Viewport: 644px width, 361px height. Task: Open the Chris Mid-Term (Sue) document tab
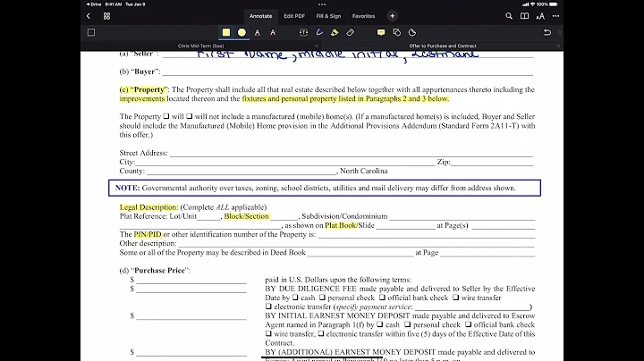click(x=201, y=46)
